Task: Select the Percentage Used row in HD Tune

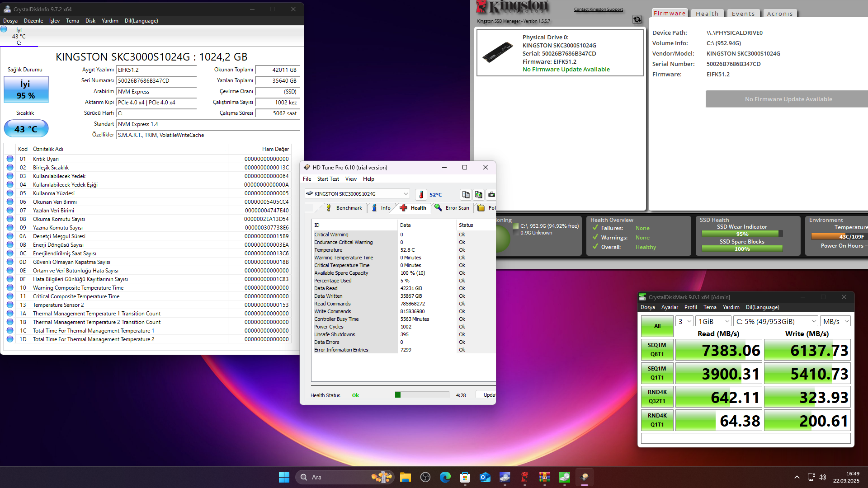Action: click(404, 281)
